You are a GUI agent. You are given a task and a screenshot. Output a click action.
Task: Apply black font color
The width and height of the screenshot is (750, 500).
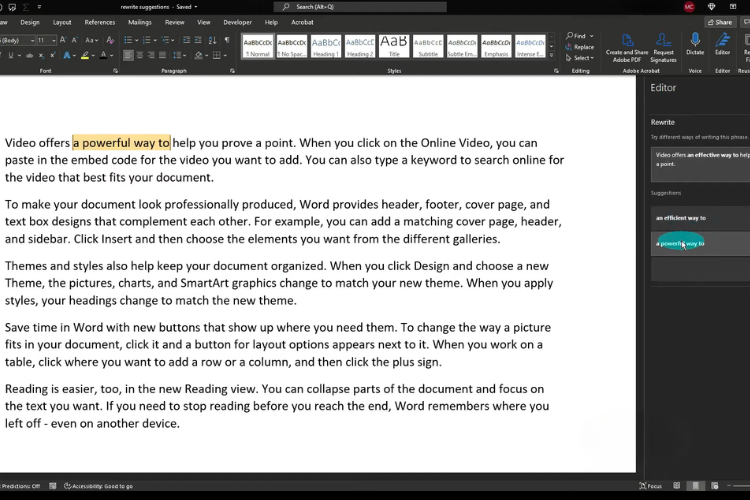click(x=103, y=56)
